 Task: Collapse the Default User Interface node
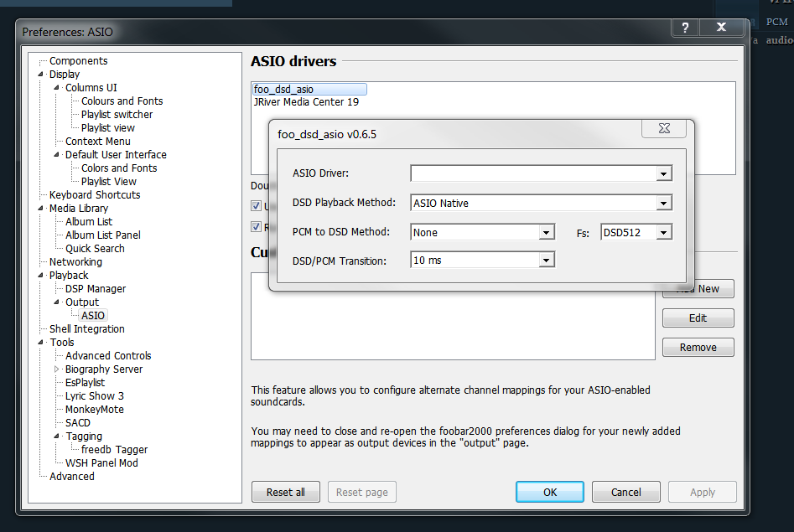(57, 155)
